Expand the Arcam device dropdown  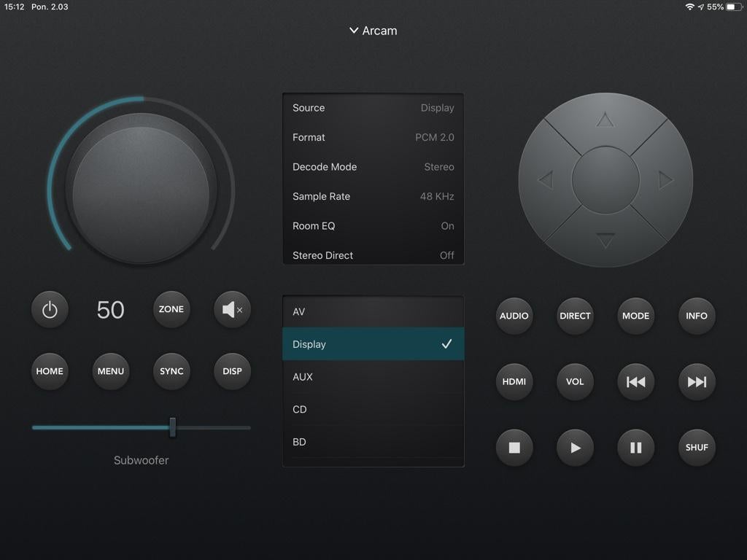tap(373, 31)
